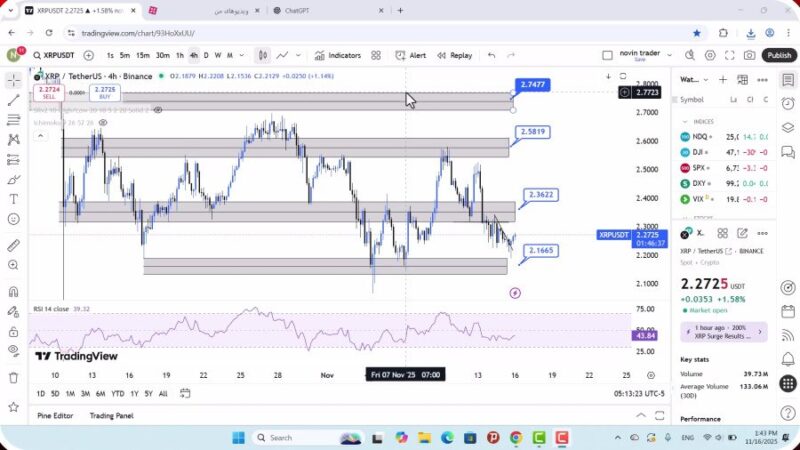Image resolution: width=800 pixels, height=450 pixels.
Task: Choose the Text tool in the left toolbar
Action: (x=13, y=199)
